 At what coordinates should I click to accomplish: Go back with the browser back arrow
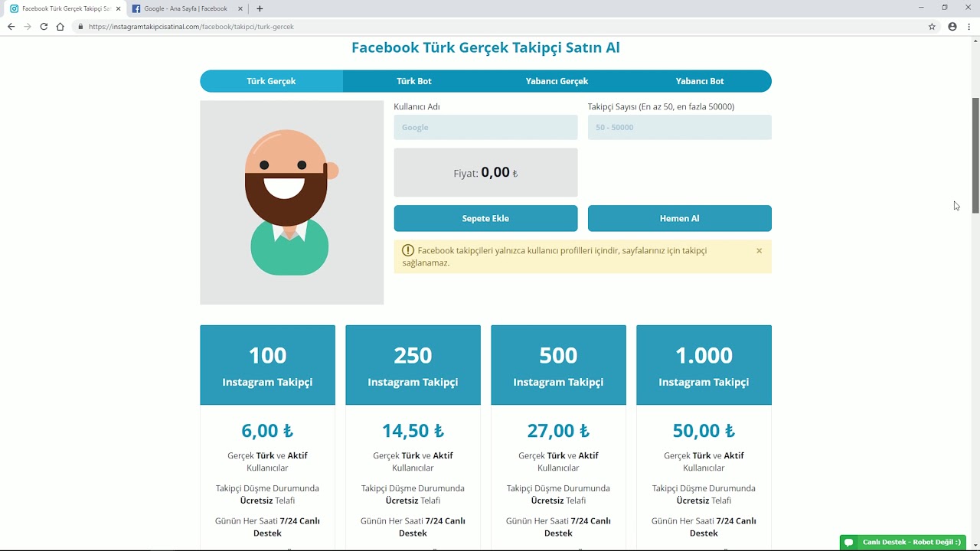(11, 26)
